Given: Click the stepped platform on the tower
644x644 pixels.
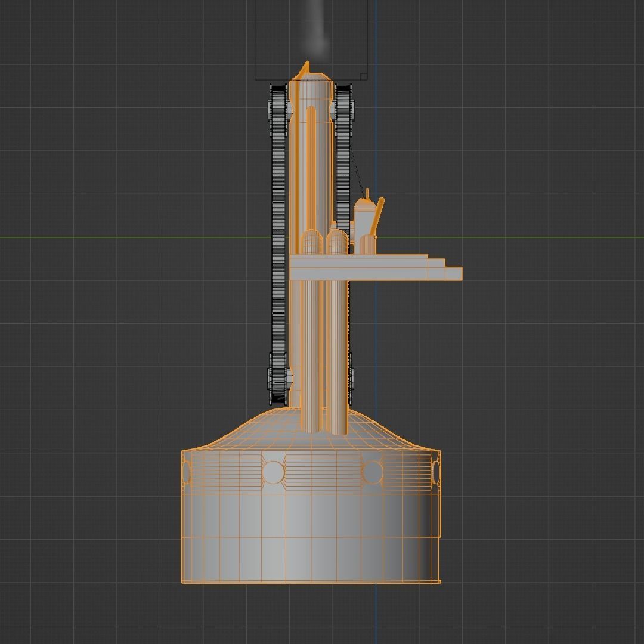Looking at the screenshot, I should 376,267.
